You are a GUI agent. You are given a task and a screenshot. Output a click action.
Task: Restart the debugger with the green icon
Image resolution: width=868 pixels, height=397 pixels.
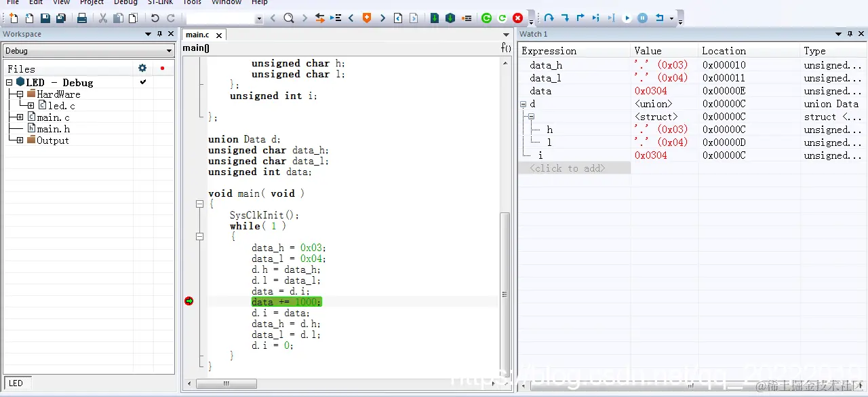[486, 18]
